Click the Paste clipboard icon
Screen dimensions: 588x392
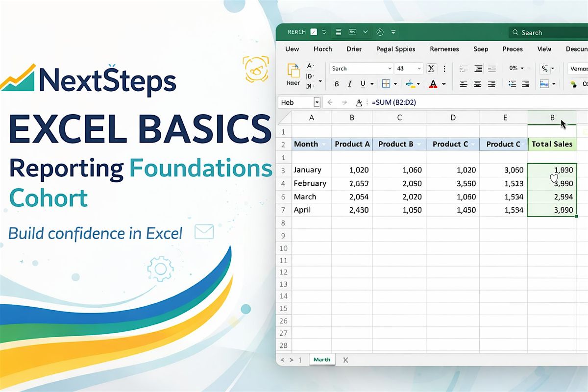(293, 72)
